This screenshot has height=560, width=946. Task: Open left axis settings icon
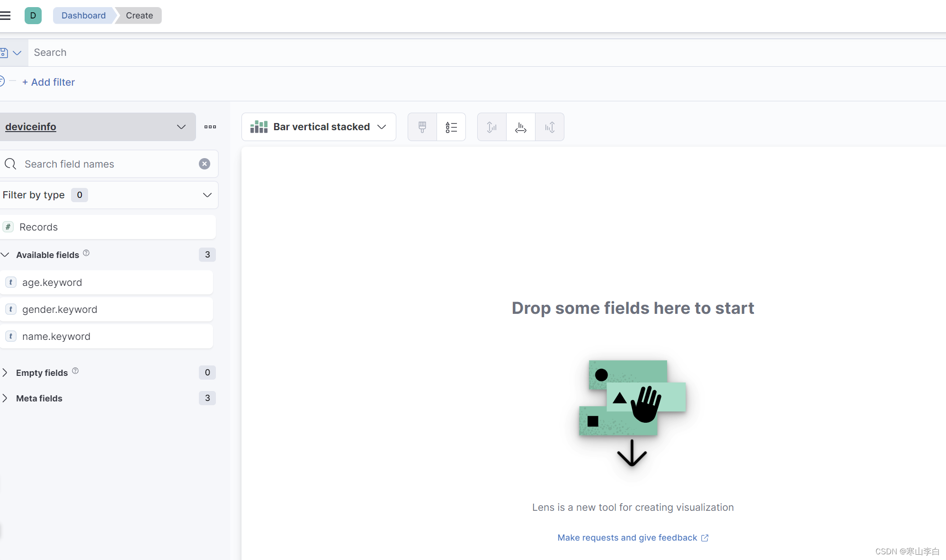(491, 127)
